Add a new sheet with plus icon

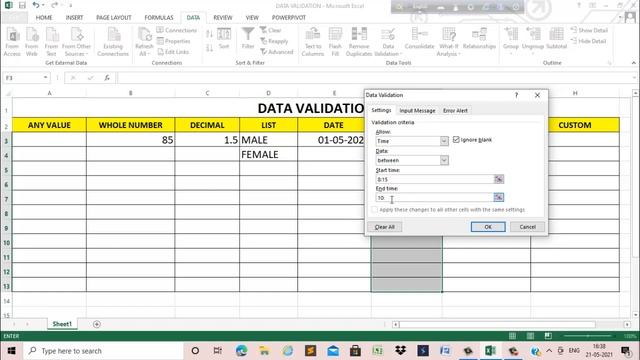click(x=97, y=324)
